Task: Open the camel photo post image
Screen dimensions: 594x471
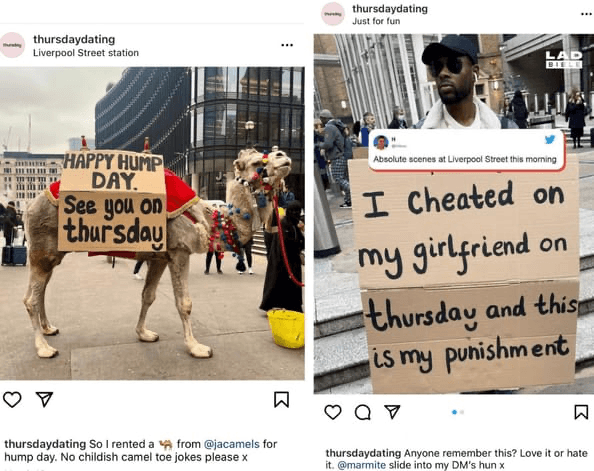Action: click(152, 224)
